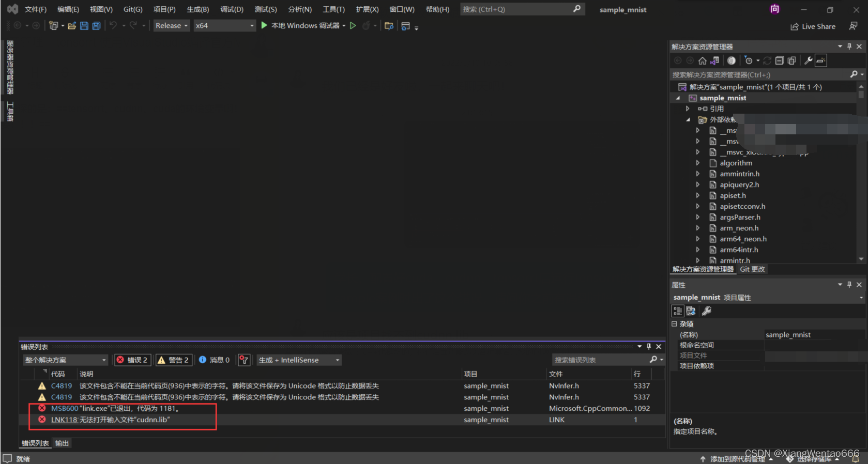Collapse the sample_mnist project node
Screen dimensions: 868x464
click(x=678, y=98)
